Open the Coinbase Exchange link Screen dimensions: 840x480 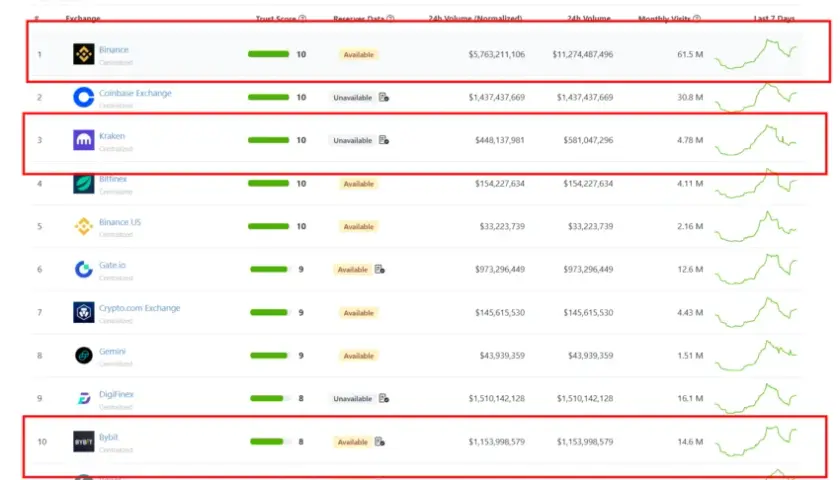[x=135, y=93]
